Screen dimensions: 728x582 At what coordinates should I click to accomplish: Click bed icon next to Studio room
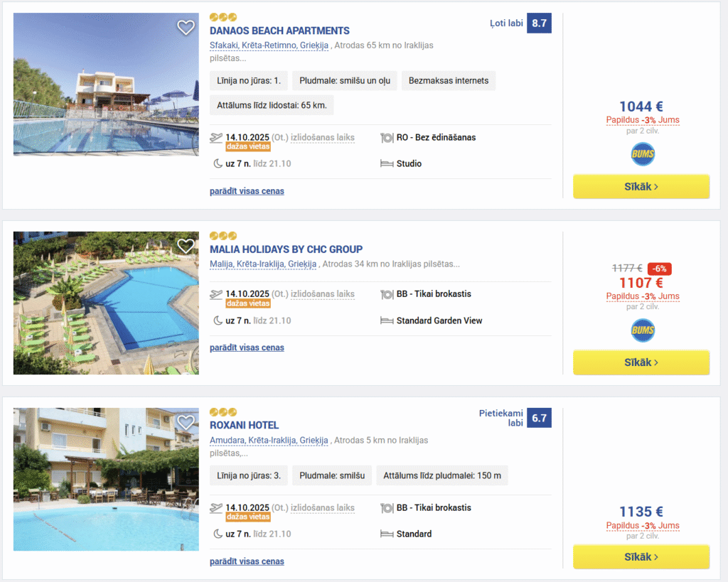click(387, 164)
